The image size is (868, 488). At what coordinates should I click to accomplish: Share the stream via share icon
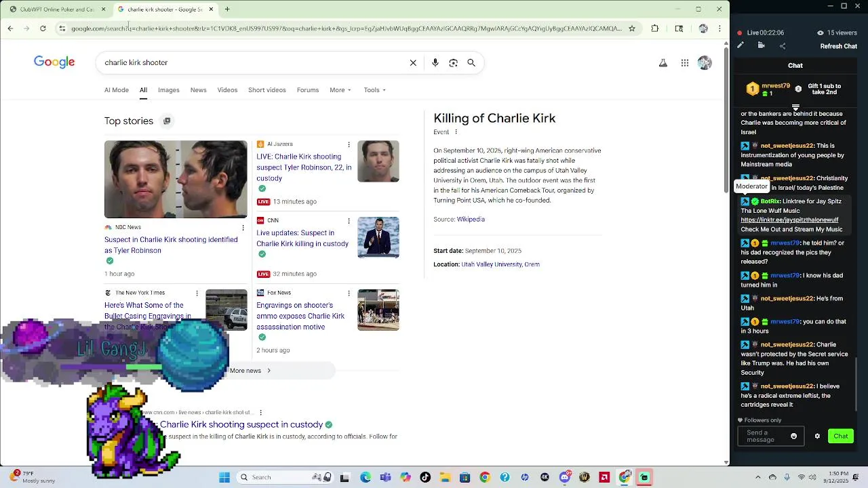[x=783, y=46]
